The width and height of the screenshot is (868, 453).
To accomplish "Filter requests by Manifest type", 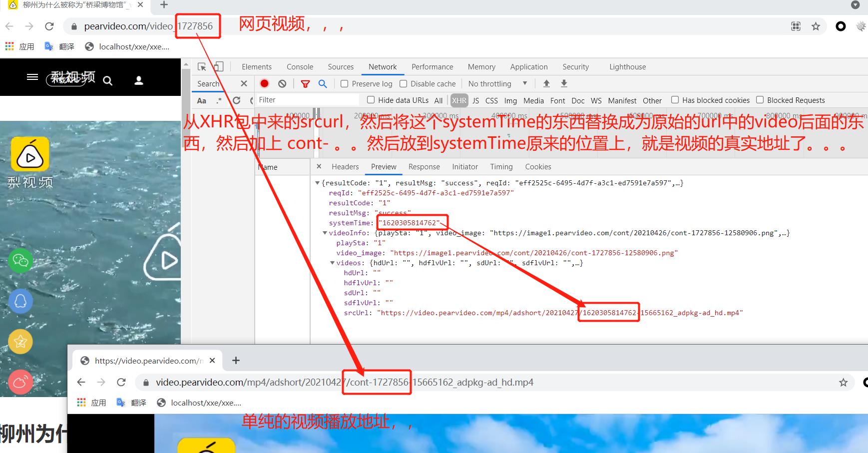I will click(x=622, y=100).
